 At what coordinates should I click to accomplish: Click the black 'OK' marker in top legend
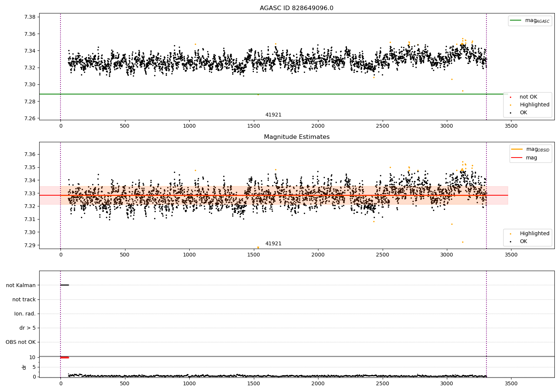point(510,113)
